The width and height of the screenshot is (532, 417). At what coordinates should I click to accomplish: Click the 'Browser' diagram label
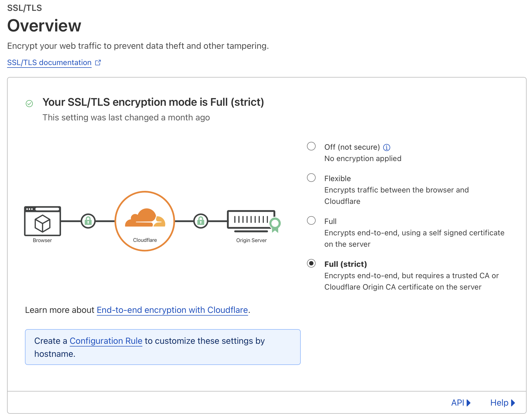pos(42,240)
